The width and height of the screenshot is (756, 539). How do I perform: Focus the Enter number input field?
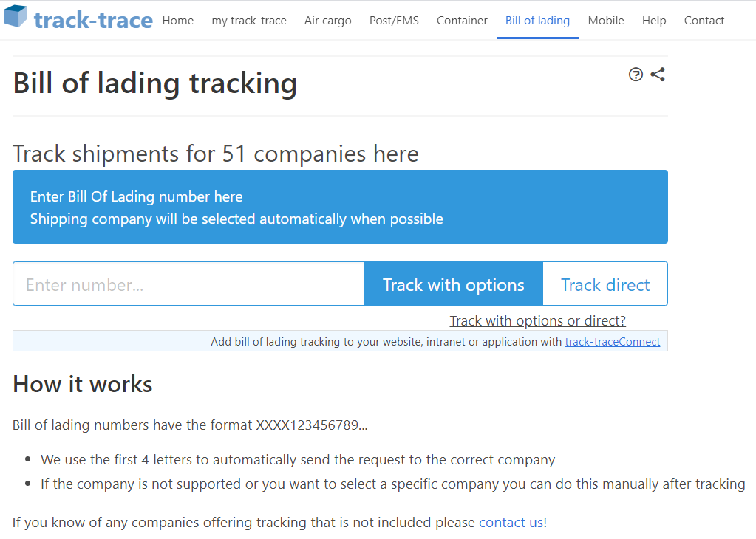pos(188,284)
